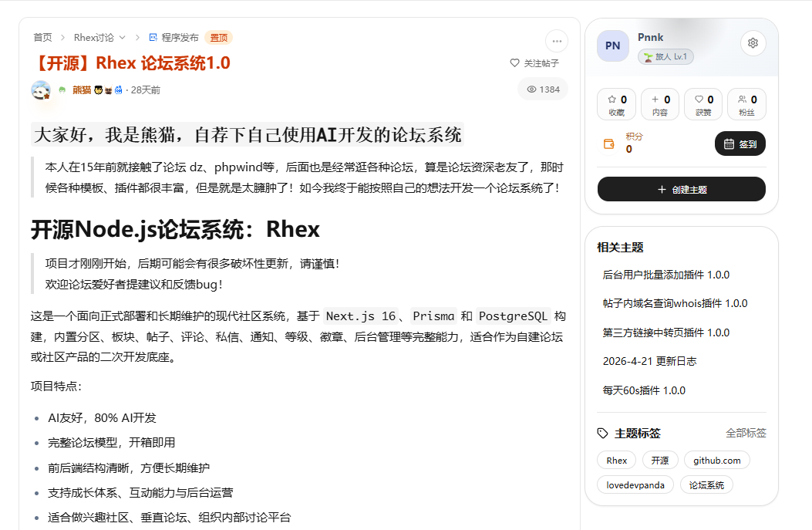Viewport: 812px width, 530px height.
Task: Select the 论坛系统 tag
Action: point(706,485)
